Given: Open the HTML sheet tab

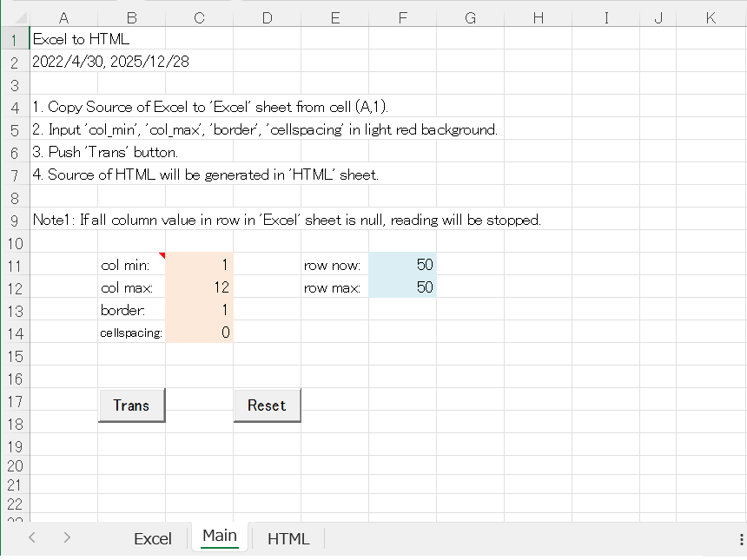Looking at the screenshot, I should click(x=288, y=538).
